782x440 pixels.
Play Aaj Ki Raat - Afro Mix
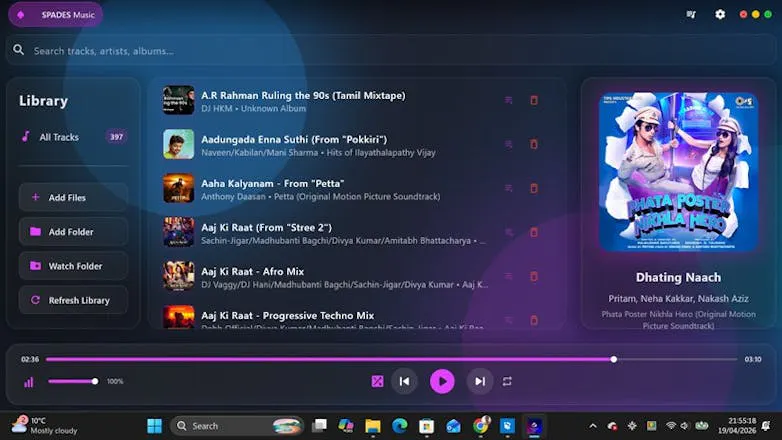[252, 271]
